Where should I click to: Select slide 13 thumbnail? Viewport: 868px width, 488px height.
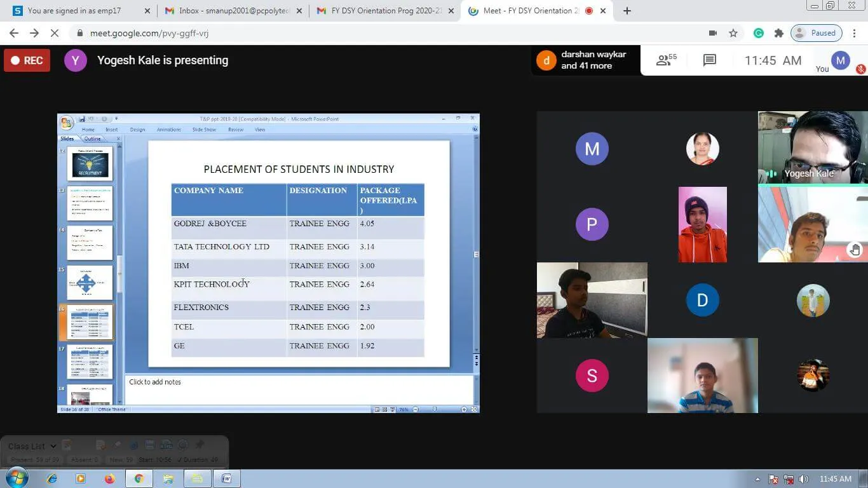90,203
